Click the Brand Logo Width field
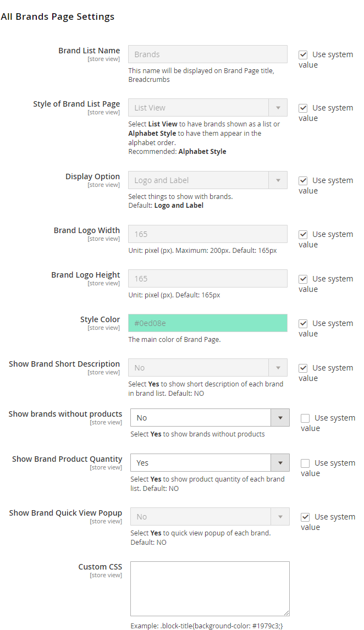This screenshot has height=630, width=364. coord(207,234)
